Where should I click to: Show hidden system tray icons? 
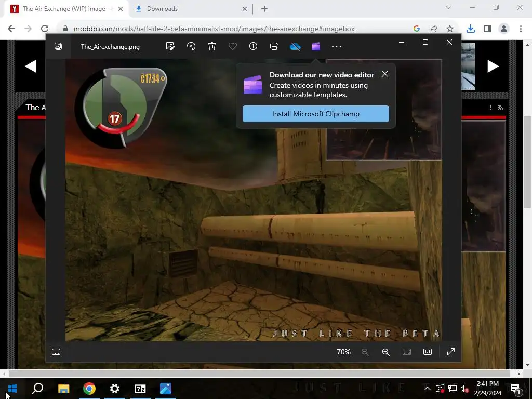(428, 389)
